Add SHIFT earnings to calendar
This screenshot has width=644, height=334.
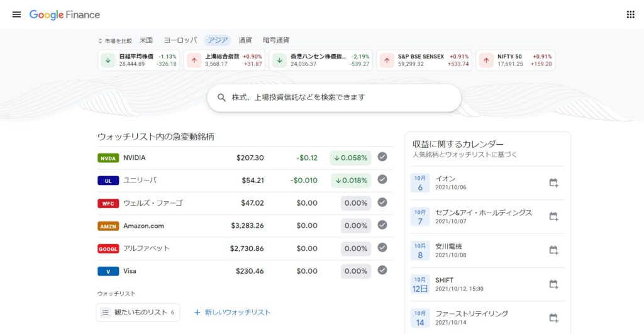(553, 284)
